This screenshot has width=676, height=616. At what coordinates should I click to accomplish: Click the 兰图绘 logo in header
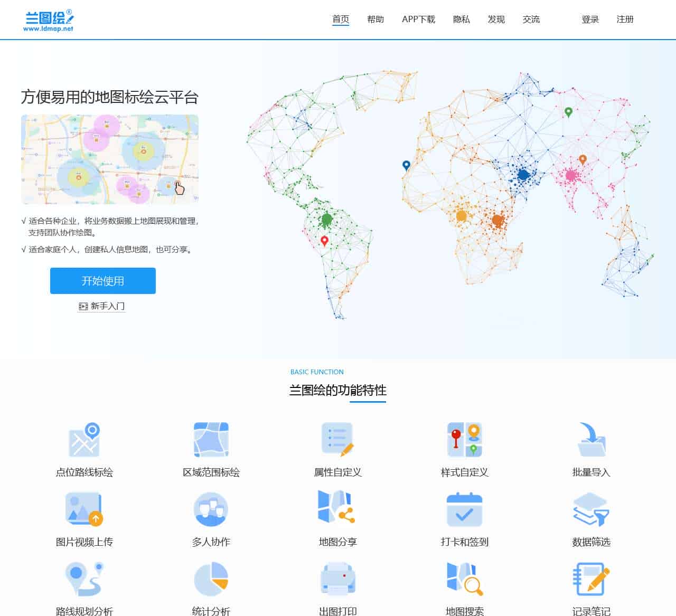49,20
